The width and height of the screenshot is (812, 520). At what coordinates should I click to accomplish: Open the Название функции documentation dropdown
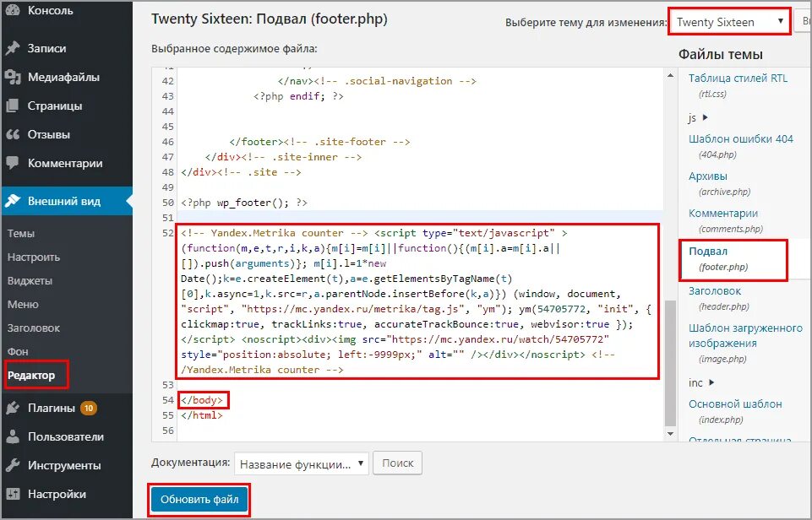click(x=302, y=463)
